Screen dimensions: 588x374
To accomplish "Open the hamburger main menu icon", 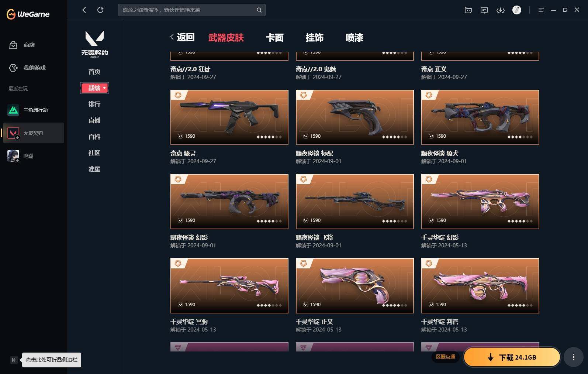I will click(541, 10).
